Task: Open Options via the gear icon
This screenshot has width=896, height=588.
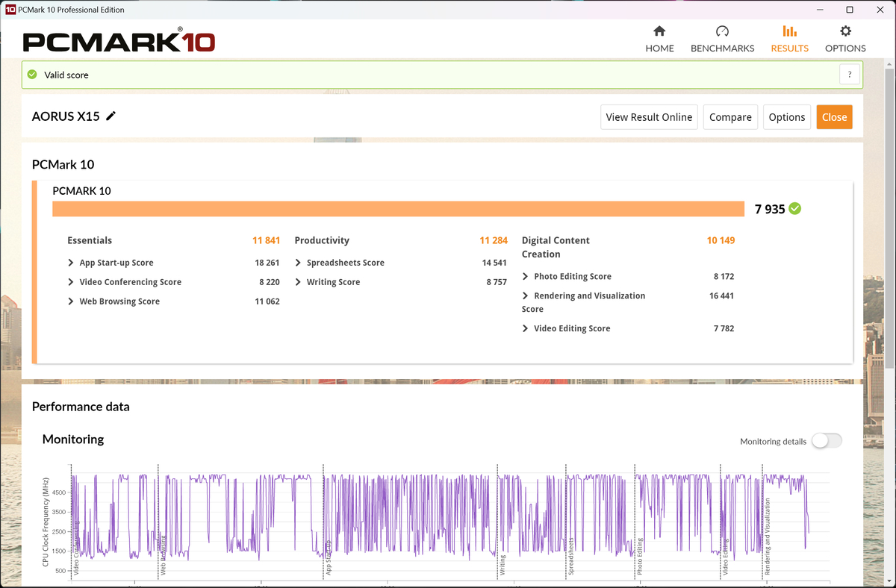Action: tap(845, 31)
